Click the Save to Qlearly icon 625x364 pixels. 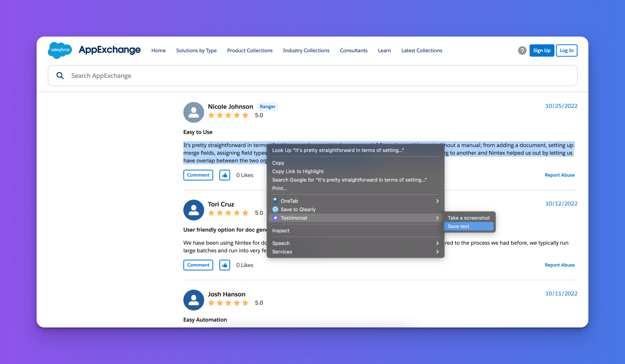275,209
